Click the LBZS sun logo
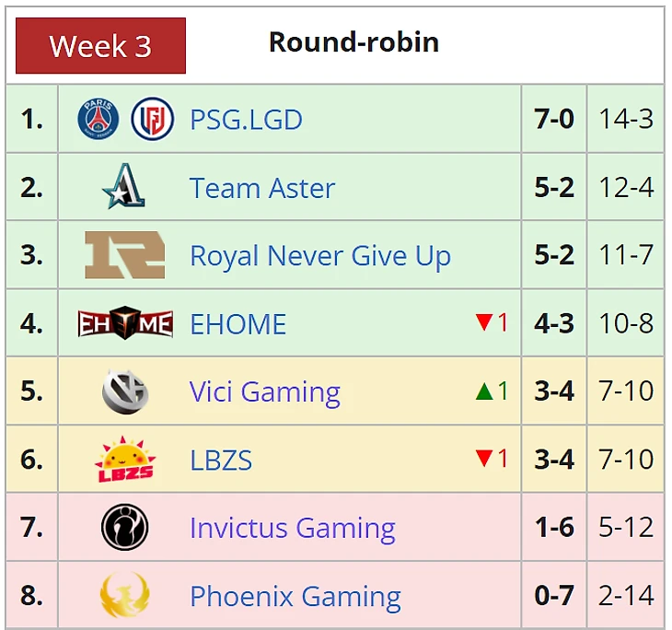Viewport: 672px width, 630px height. 125,460
